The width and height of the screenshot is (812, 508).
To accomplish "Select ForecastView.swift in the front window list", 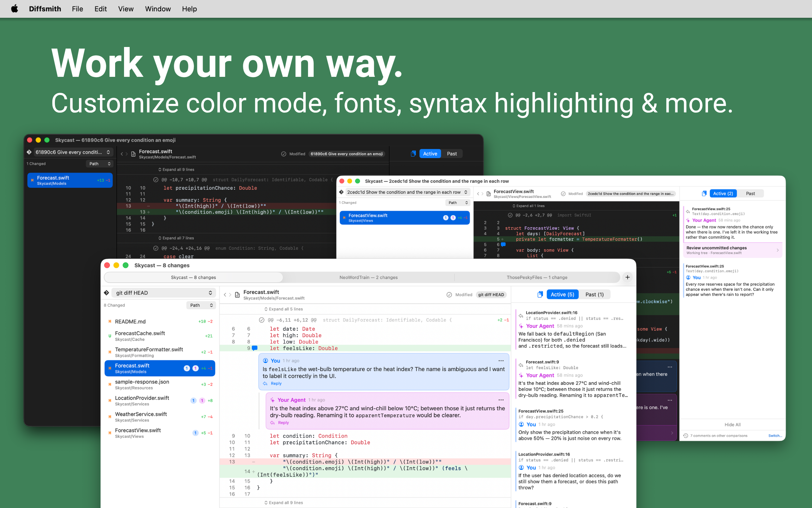I will (160, 433).
